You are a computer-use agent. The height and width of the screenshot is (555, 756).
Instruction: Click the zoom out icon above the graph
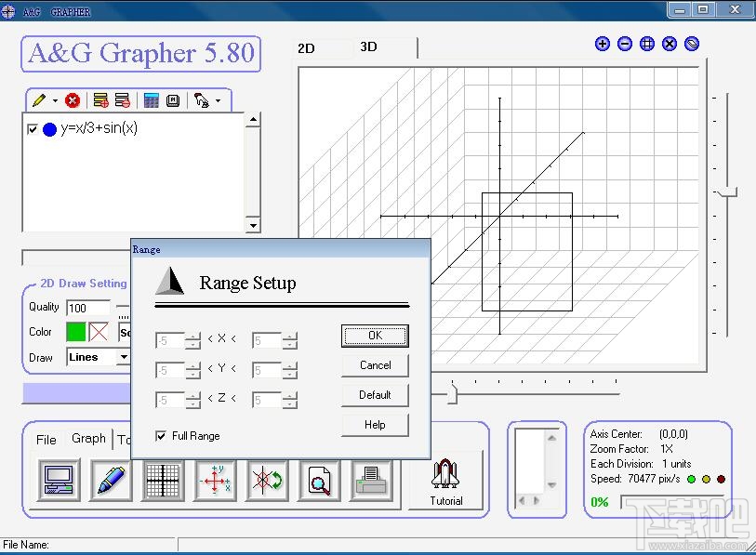tap(624, 43)
